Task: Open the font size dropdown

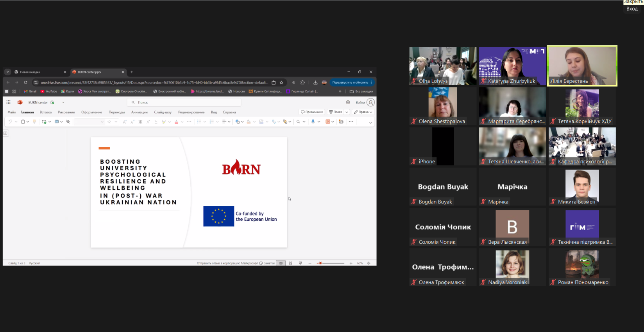Action: pyautogui.click(x=116, y=122)
